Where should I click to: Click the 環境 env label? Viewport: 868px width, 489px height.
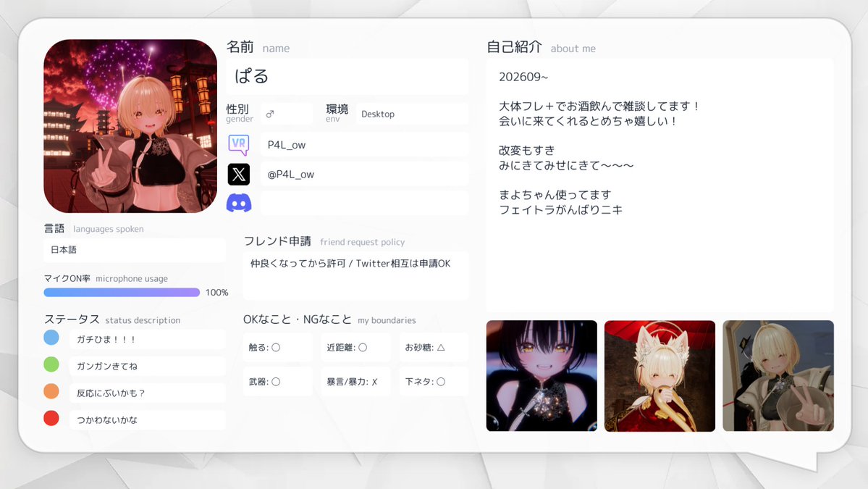[337, 113]
